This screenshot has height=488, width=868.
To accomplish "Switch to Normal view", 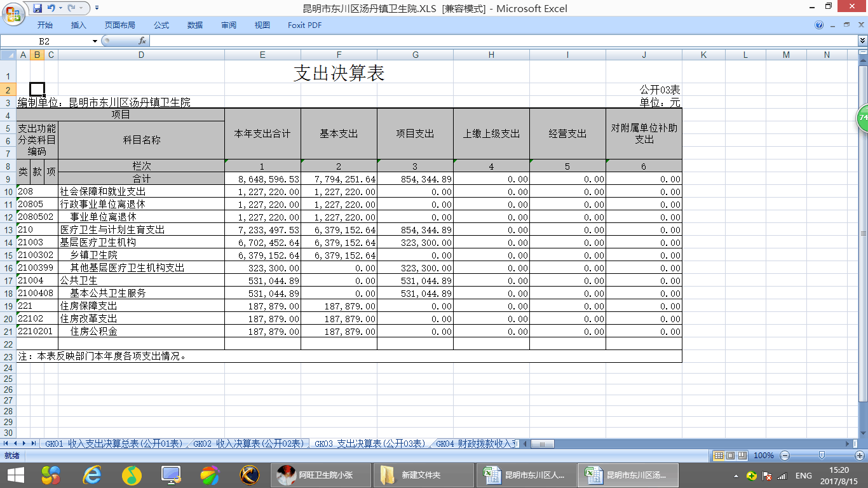I will [x=718, y=456].
